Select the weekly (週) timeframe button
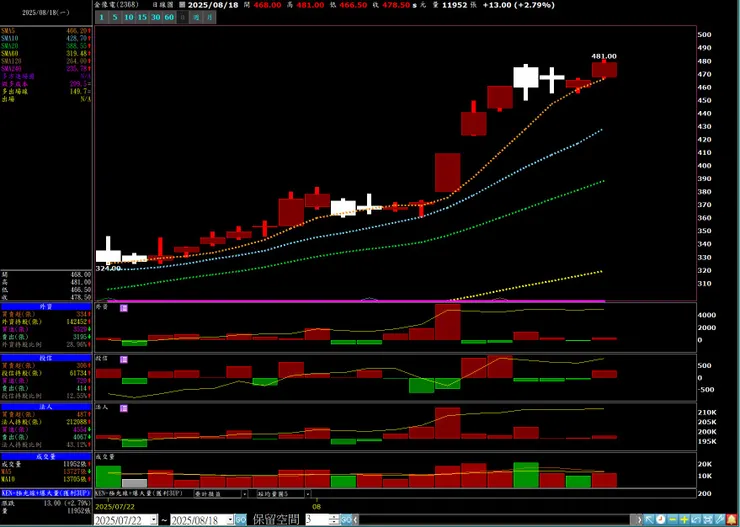The height and width of the screenshot is (527, 740). [x=196, y=17]
